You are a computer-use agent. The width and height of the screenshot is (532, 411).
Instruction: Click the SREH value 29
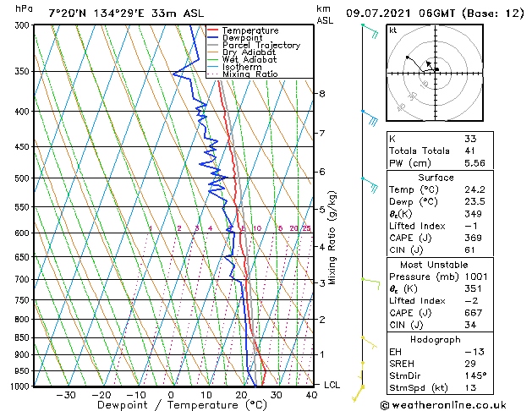(x=470, y=364)
